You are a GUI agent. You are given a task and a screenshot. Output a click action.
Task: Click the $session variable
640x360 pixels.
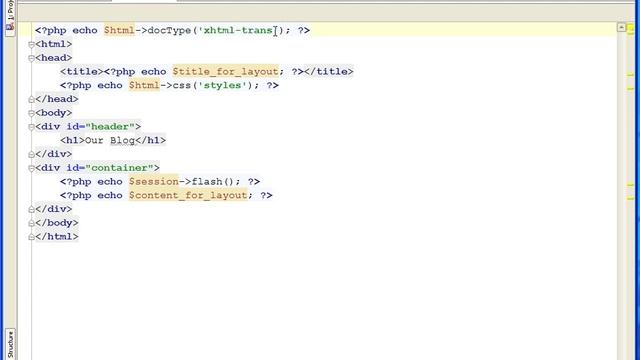(x=154, y=182)
